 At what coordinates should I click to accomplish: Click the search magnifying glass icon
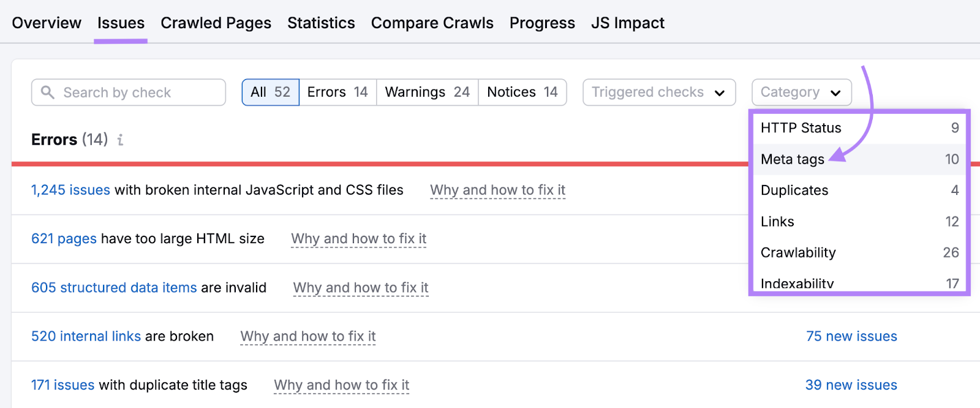[x=48, y=92]
